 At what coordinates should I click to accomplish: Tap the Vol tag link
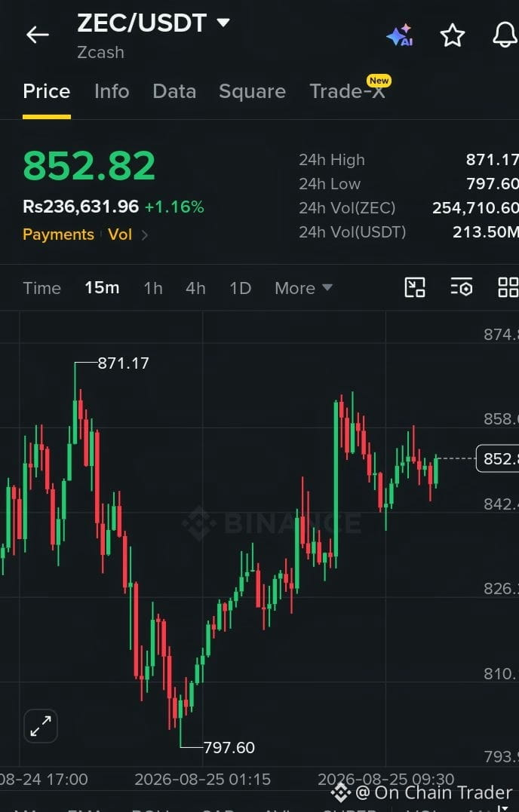pyautogui.click(x=120, y=234)
